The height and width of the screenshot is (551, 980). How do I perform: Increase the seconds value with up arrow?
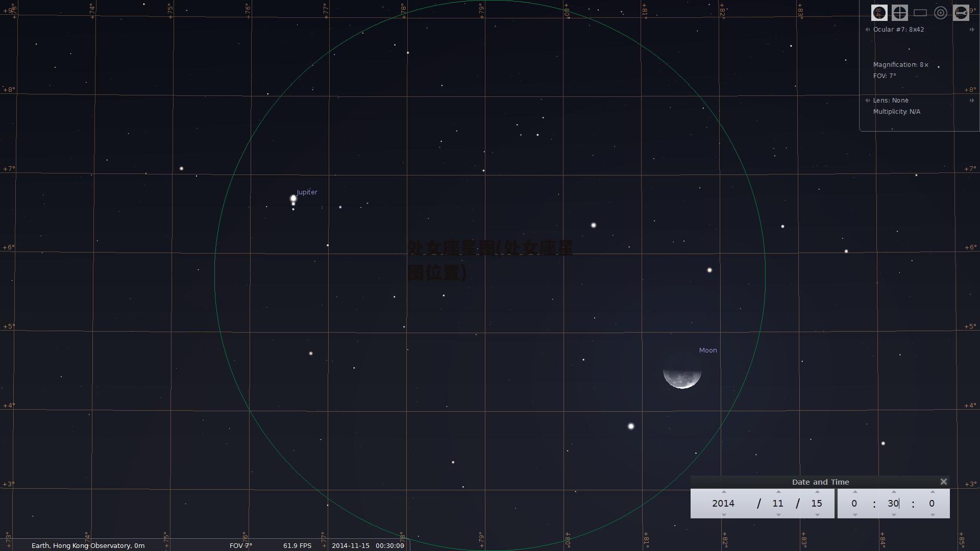click(933, 492)
